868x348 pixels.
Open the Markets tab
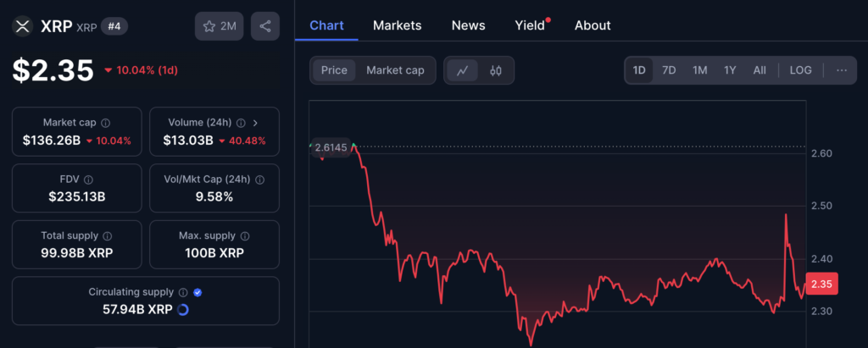click(x=397, y=25)
